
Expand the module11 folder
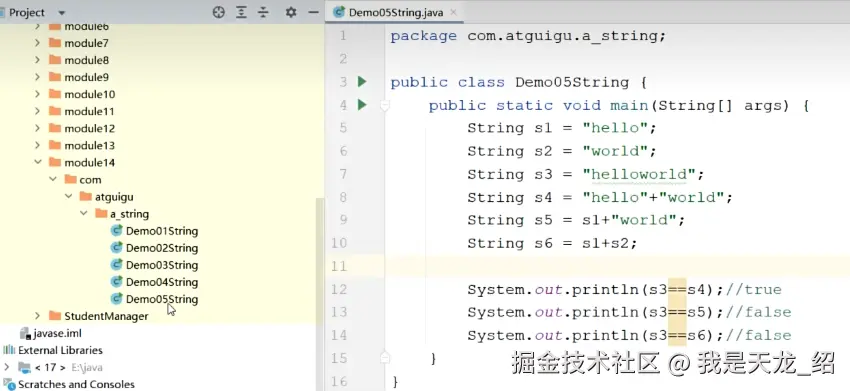pyautogui.click(x=37, y=111)
